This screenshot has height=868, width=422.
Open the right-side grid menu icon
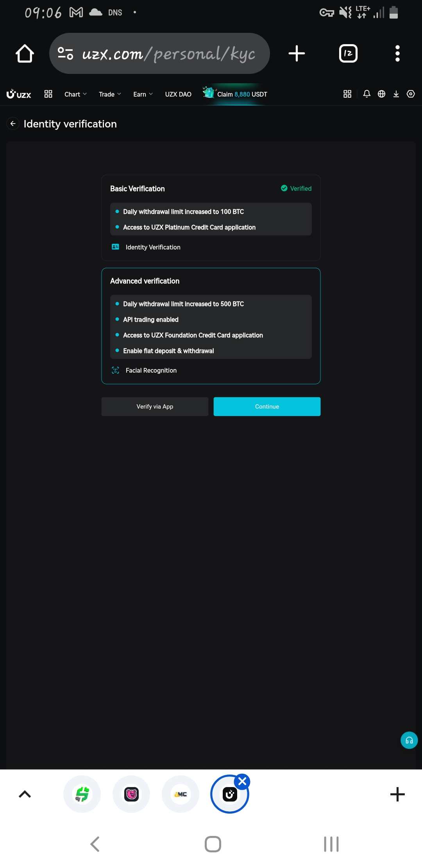[x=347, y=94]
